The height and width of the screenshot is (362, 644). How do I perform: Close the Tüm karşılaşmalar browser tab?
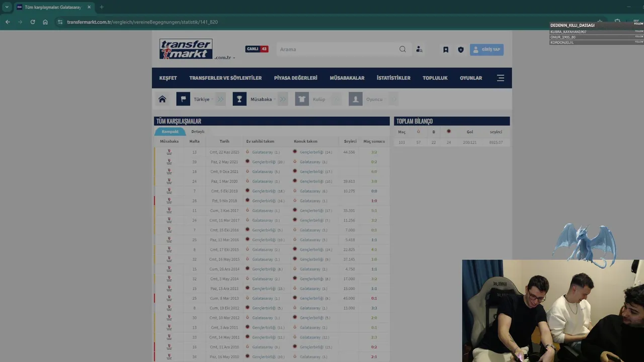(x=89, y=7)
